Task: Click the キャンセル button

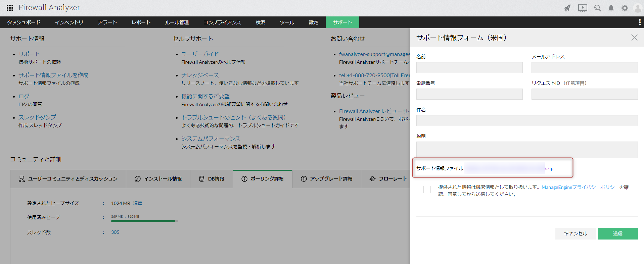Action: (x=575, y=233)
